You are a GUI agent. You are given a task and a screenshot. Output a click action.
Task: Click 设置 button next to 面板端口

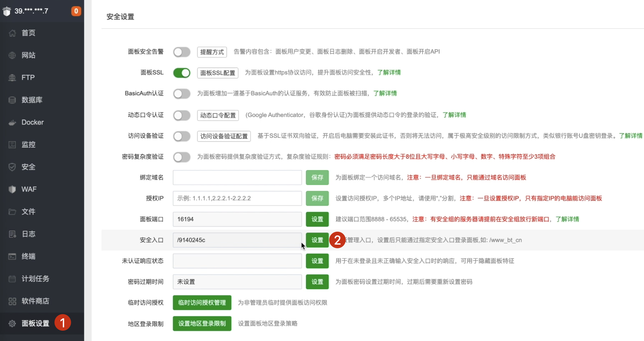point(317,219)
